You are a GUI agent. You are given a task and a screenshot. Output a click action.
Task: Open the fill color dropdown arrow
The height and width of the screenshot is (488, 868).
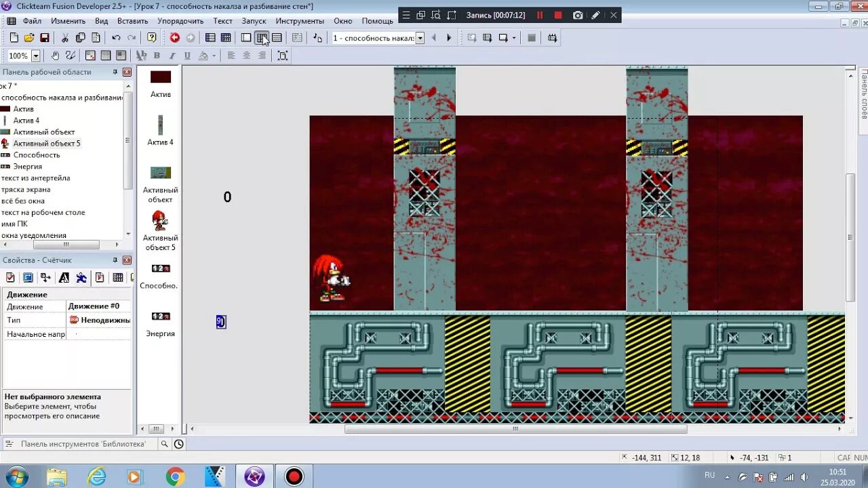pos(214,56)
